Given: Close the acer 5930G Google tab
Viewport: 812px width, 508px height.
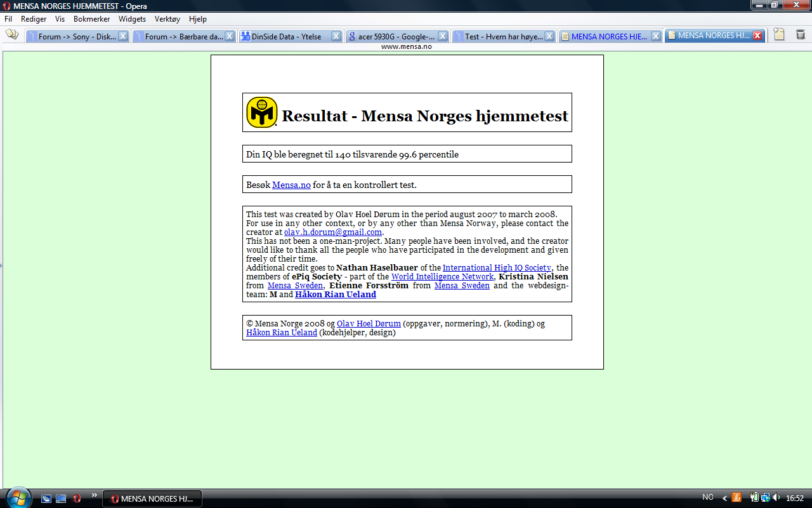Looking at the screenshot, I should coord(443,36).
